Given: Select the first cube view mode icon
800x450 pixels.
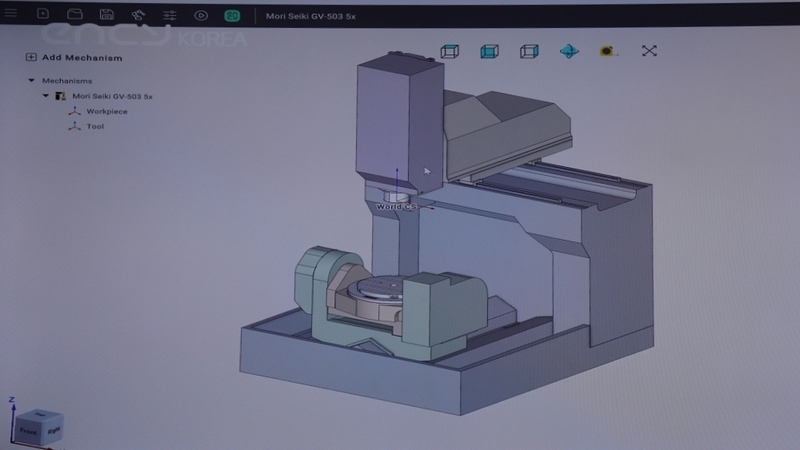Looking at the screenshot, I should 449,51.
